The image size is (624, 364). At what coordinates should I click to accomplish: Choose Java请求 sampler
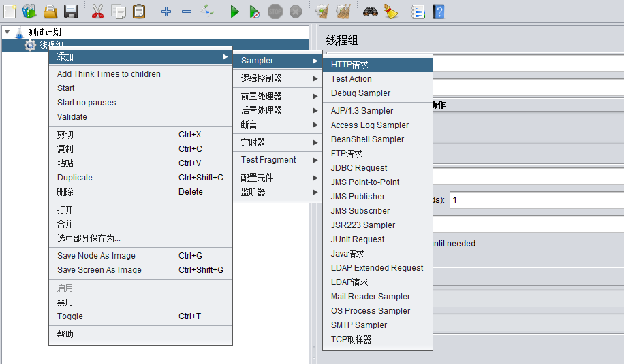click(377, 254)
